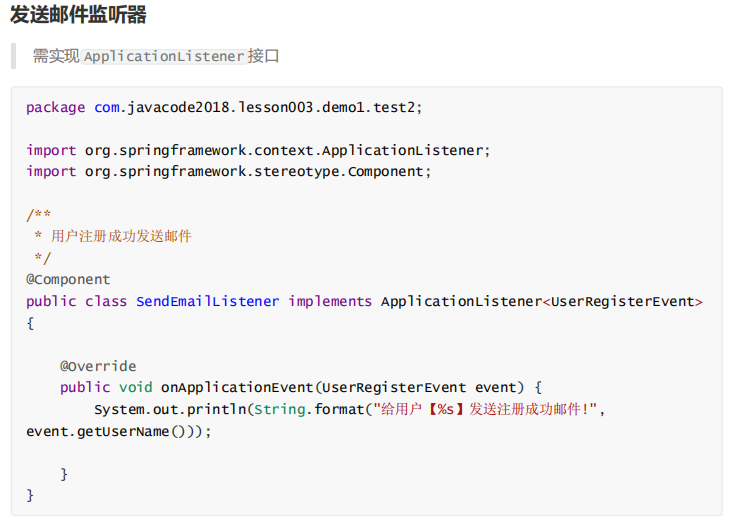Click the class keyword in the declaration
Screen dimensions: 753x529
pos(105,301)
